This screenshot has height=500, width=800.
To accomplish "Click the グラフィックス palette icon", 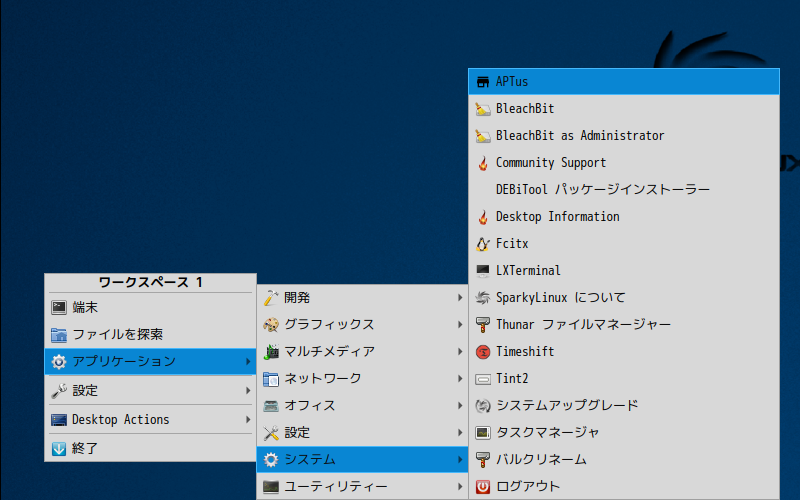I will click(x=271, y=324).
